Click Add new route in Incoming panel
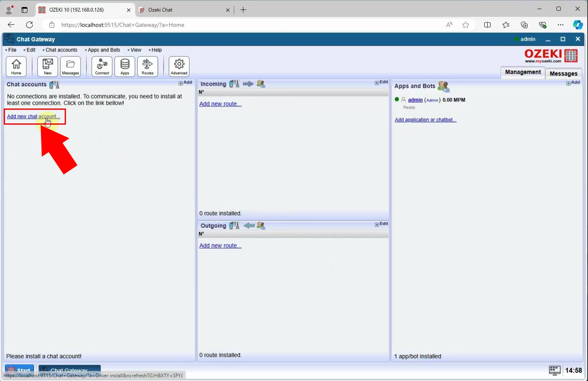588x381 pixels. coord(220,104)
